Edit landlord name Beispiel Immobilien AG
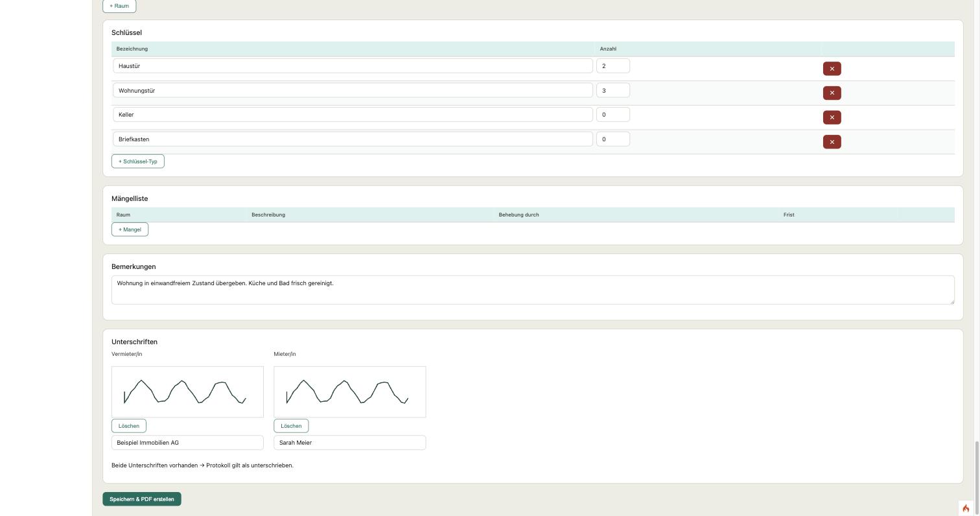This screenshot has width=980, height=516. click(x=187, y=443)
